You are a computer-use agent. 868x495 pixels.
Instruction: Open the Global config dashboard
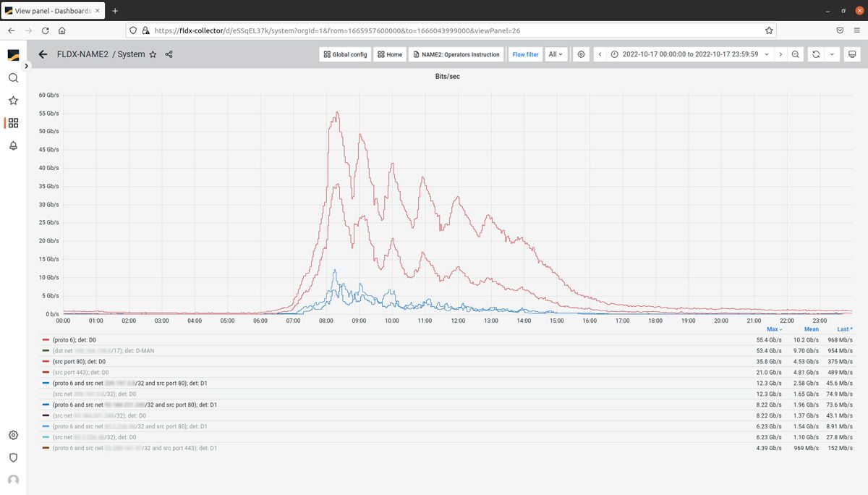pyautogui.click(x=344, y=54)
